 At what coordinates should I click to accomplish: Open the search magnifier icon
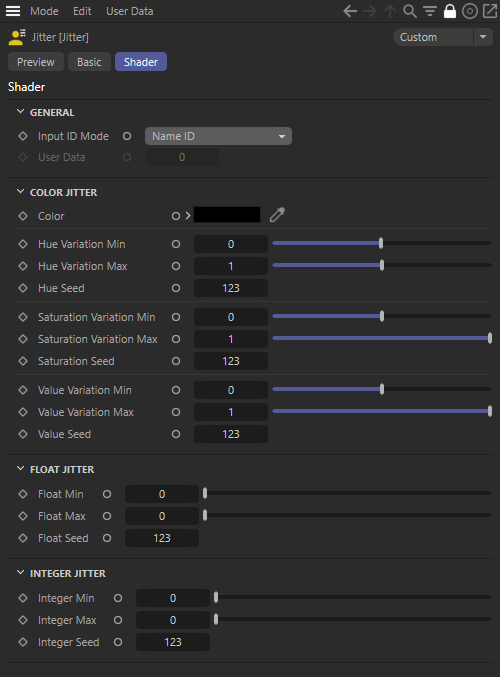(x=410, y=11)
